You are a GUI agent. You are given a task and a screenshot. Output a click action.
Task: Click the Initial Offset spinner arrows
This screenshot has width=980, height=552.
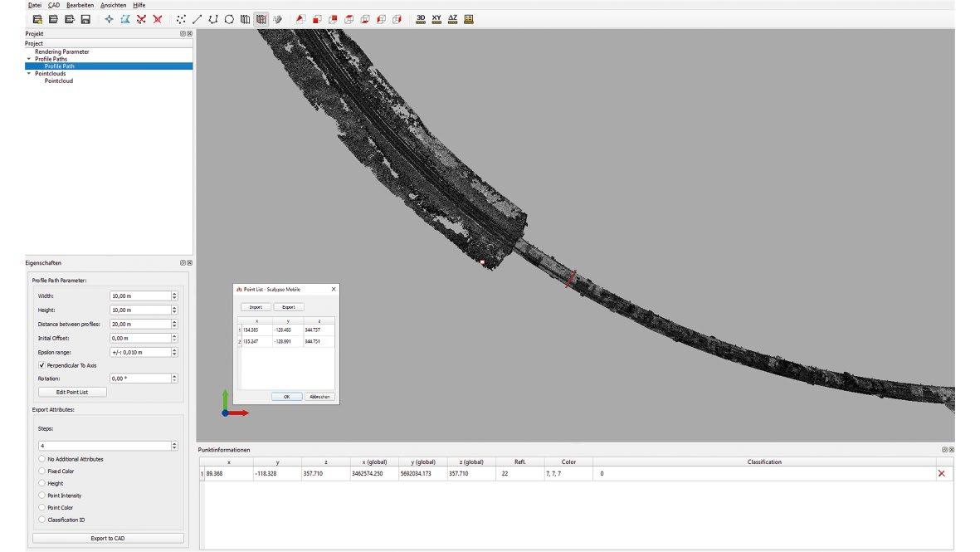pos(174,338)
